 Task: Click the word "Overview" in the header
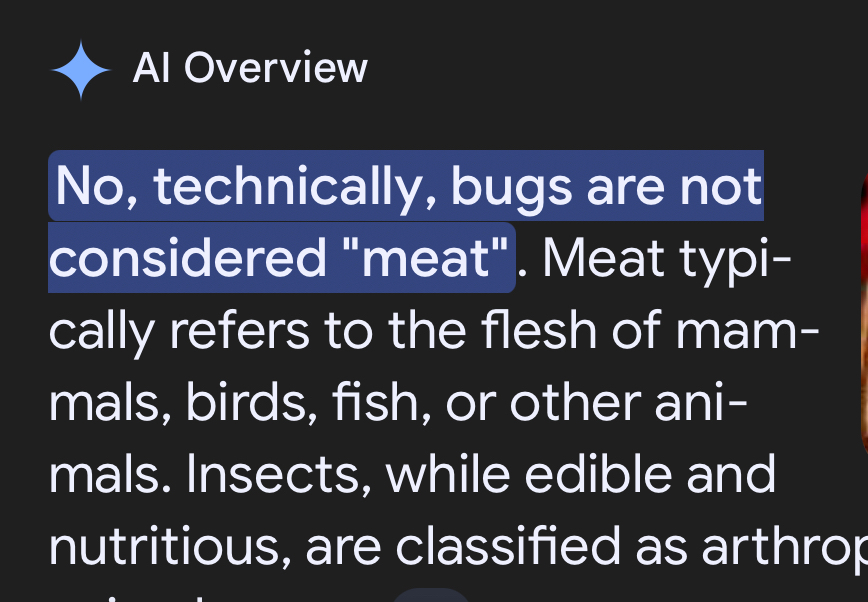point(276,69)
